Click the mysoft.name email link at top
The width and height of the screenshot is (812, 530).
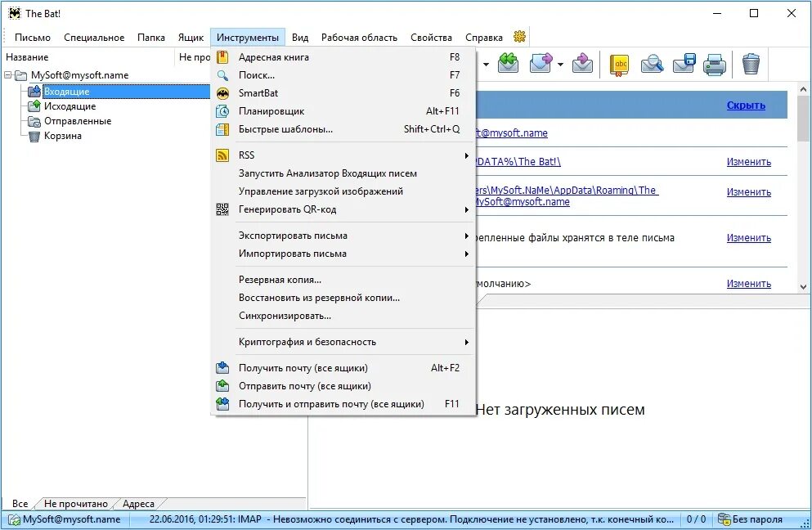click(512, 132)
